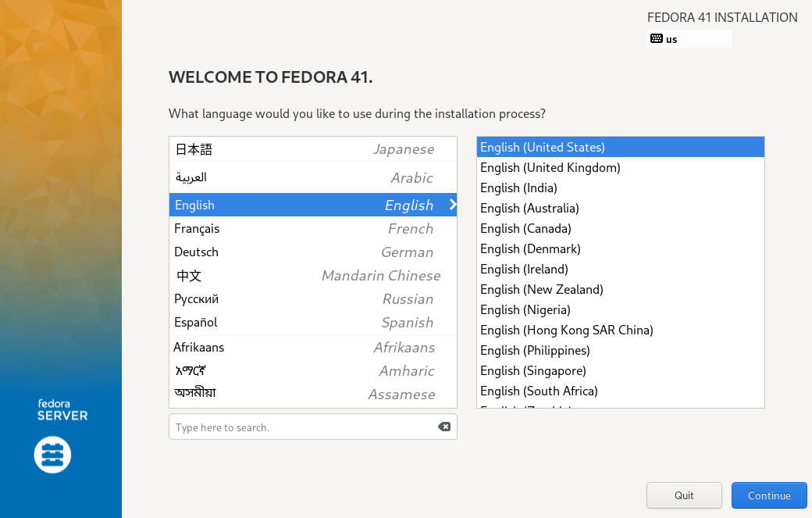Clear the search field with the backspace icon
This screenshot has width=812, height=518.
(x=443, y=427)
